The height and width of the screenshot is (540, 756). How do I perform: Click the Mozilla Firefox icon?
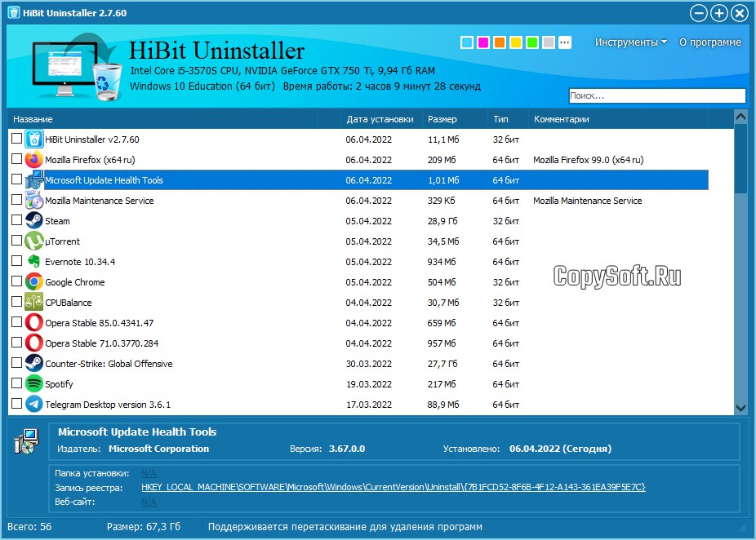click(34, 159)
